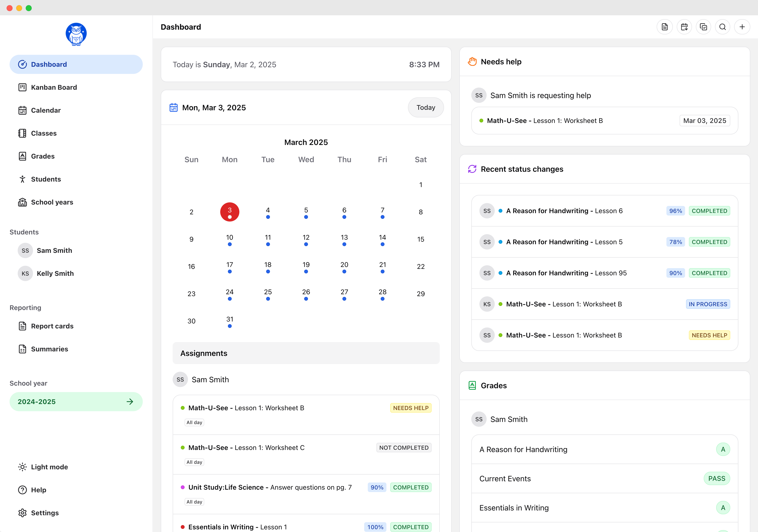758x532 pixels.
Task: Click Sam Smith is requesting help entry
Action: click(x=541, y=95)
